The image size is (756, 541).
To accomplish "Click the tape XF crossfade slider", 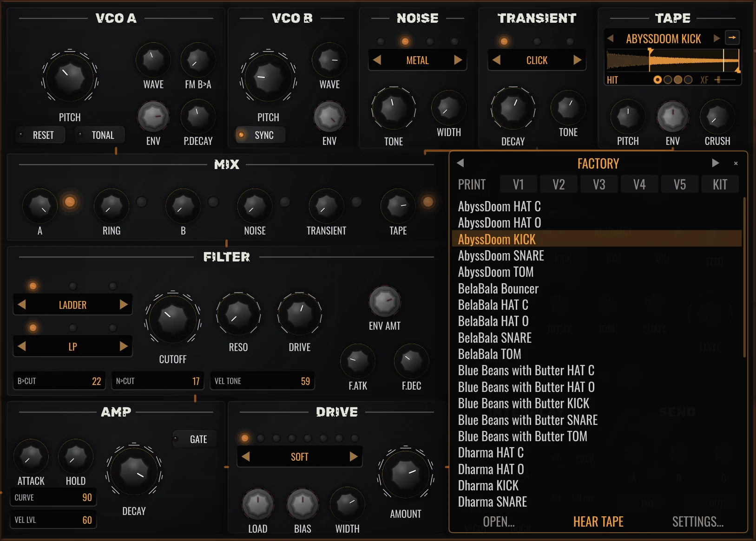I will click(x=725, y=79).
